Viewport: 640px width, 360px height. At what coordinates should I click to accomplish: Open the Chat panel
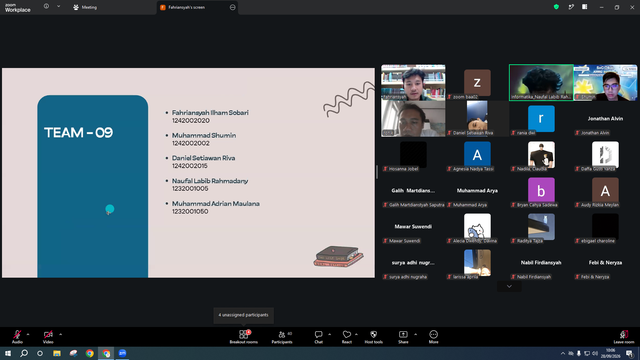318,337
